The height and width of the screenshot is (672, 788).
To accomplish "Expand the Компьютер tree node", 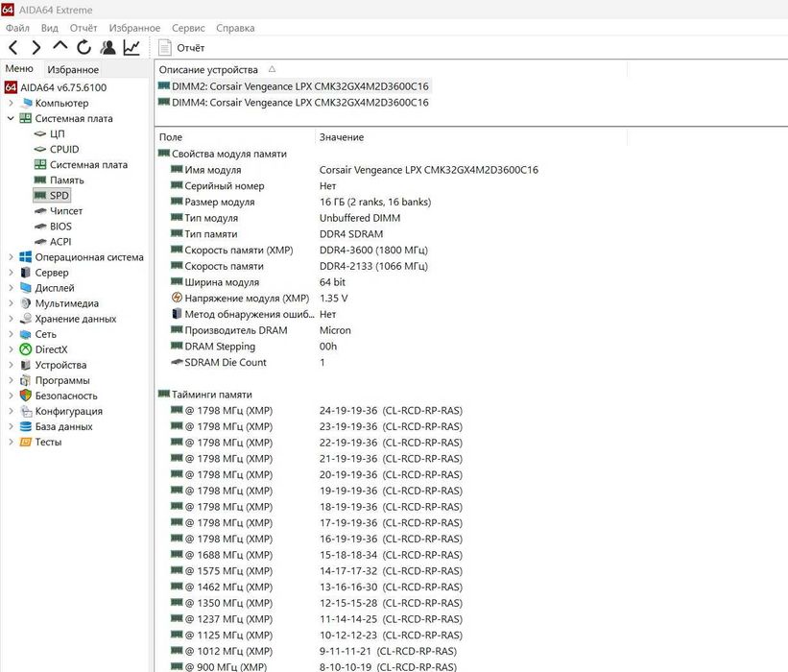I will (12, 103).
